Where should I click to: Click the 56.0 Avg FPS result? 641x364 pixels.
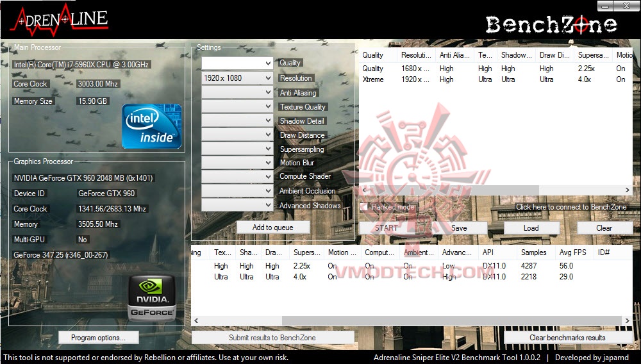click(x=566, y=266)
